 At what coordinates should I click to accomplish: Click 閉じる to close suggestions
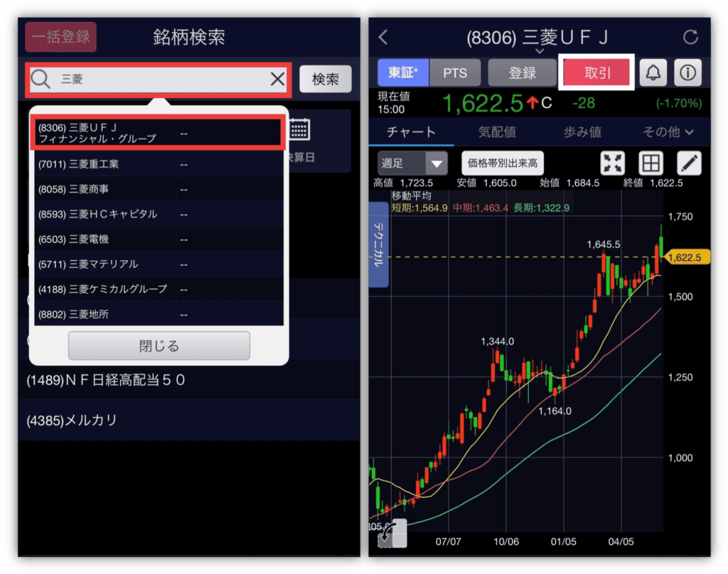[x=159, y=346]
